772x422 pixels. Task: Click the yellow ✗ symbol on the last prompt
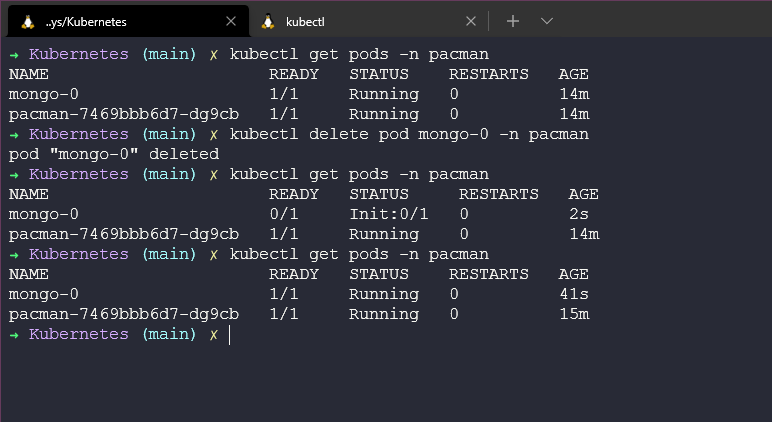click(x=213, y=334)
